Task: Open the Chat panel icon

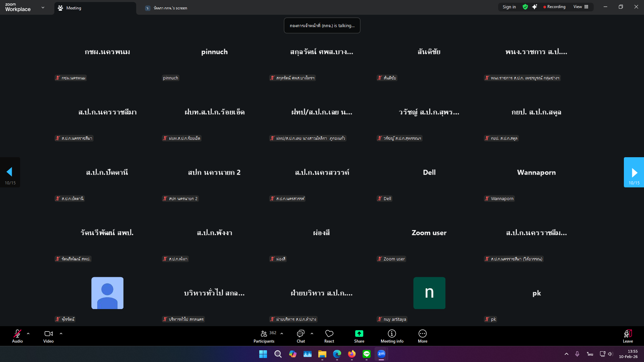Action: [x=301, y=334]
